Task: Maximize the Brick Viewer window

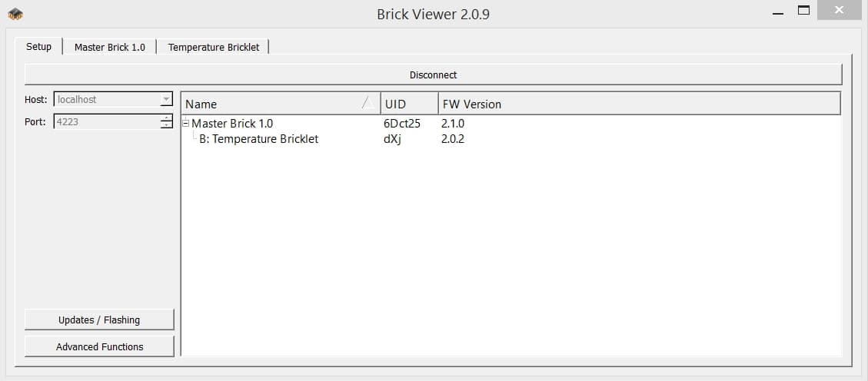Action: point(804,12)
